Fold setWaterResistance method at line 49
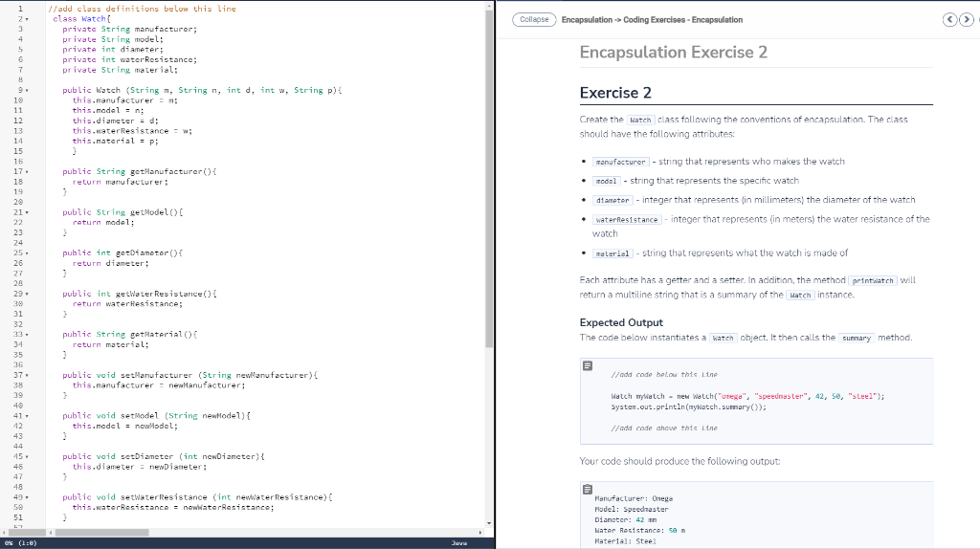This screenshot has width=980, height=549. (x=27, y=497)
